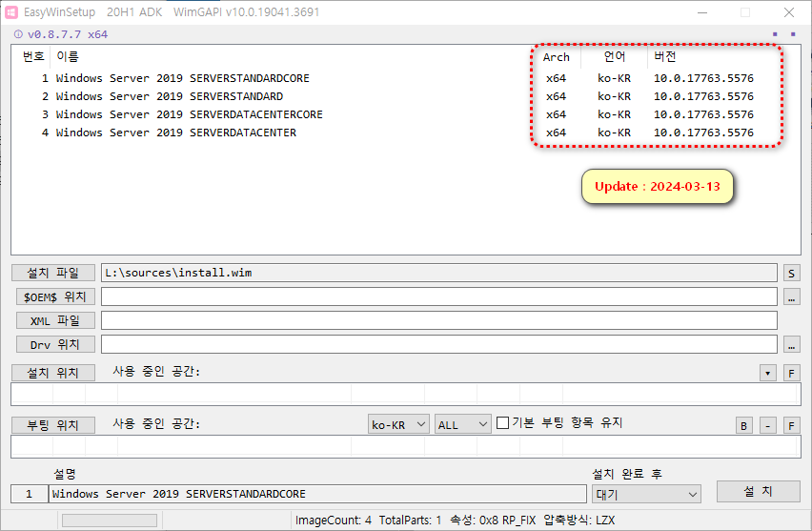Click the install.wim path input field
The width and height of the screenshot is (812, 531).
click(x=438, y=273)
